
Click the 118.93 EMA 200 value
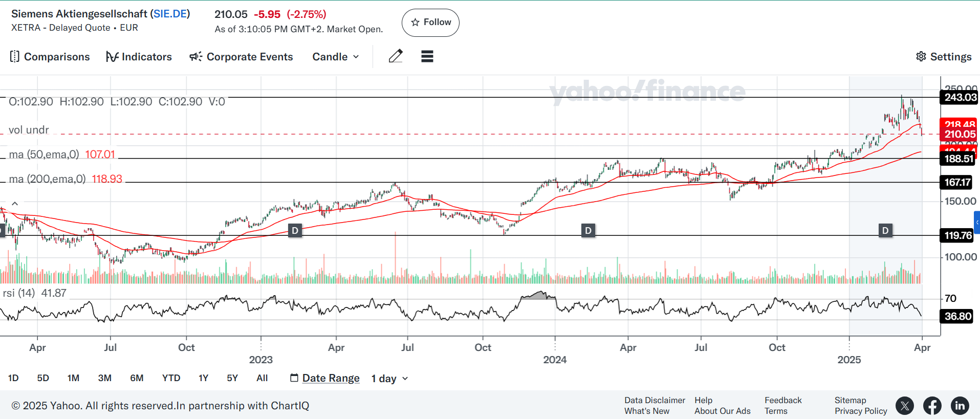107,179
